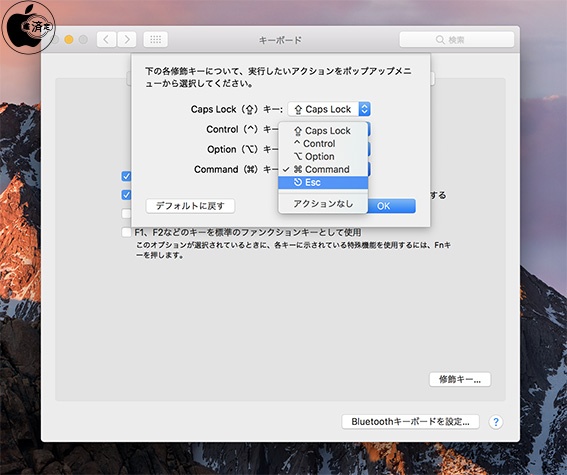This screenshot has height=475, width=567.
Task: Select Esc from the popup menu
Action: click(323, 182)
